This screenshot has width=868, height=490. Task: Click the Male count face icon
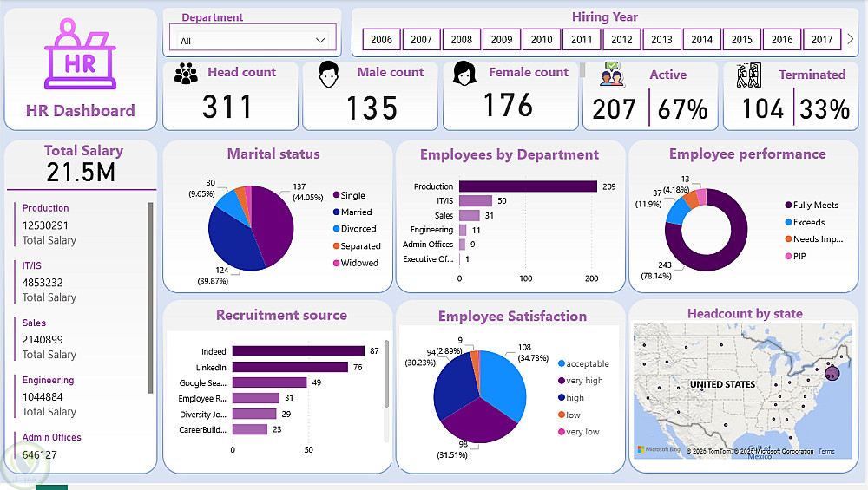329,75
